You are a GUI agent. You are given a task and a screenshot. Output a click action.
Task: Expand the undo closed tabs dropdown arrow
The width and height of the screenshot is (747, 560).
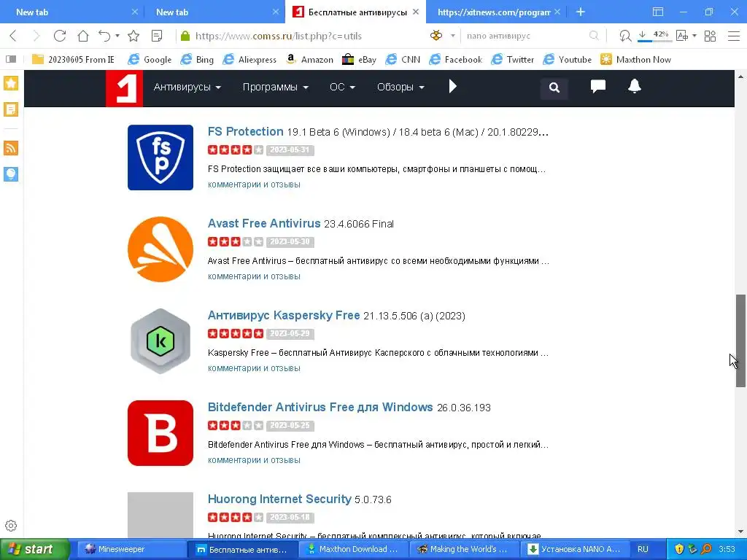[117, 36]
